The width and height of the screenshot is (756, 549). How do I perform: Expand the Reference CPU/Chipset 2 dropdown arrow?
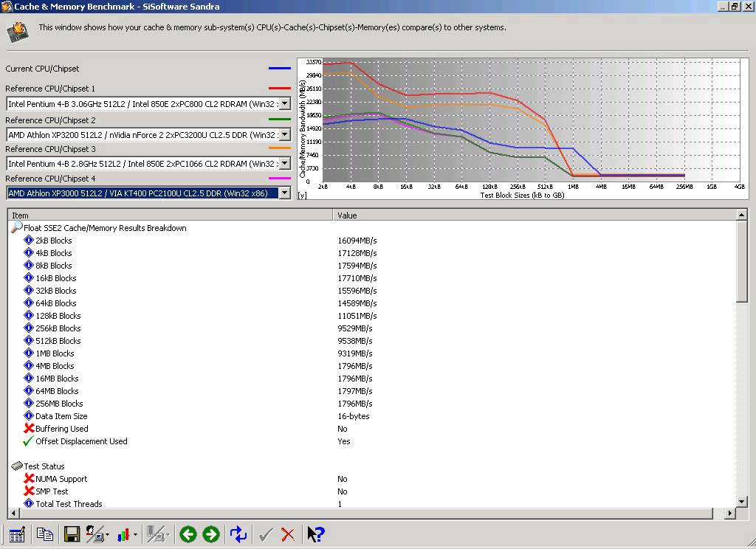(285, 134)
